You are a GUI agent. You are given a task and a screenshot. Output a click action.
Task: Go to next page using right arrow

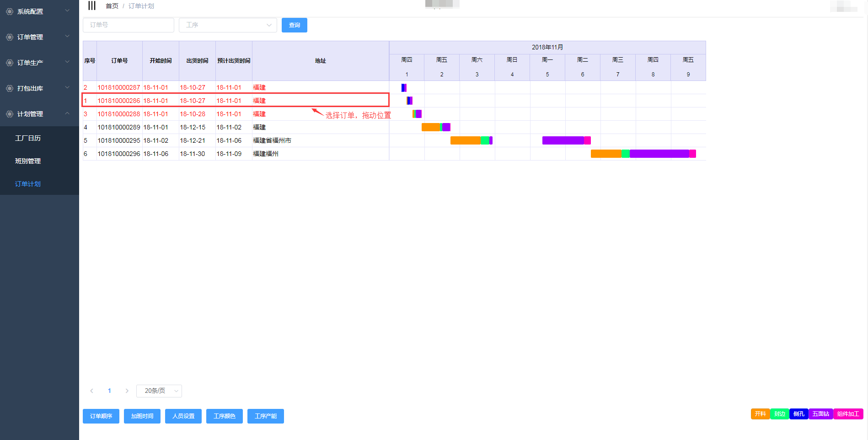[127, 391]
